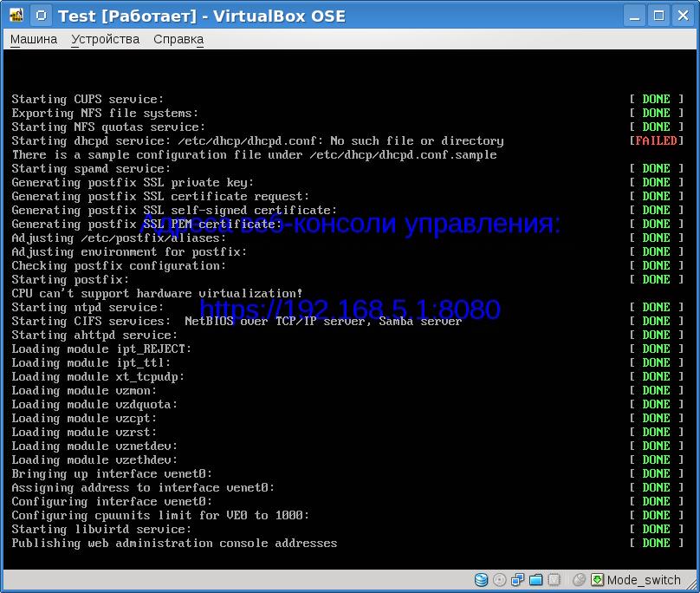This screenshot has width=700, height=593.
Task: Maximize the VirtualBox window
Action: 659,16
